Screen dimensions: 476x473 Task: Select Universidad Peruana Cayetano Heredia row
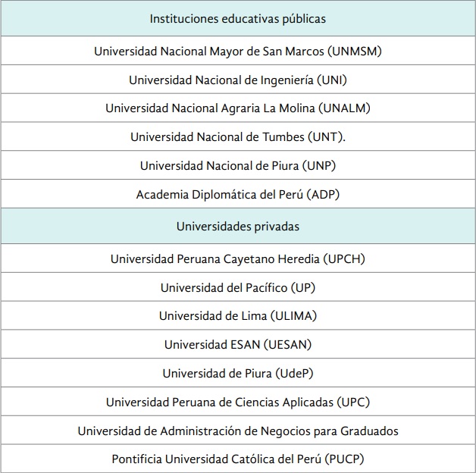point(238,258)
